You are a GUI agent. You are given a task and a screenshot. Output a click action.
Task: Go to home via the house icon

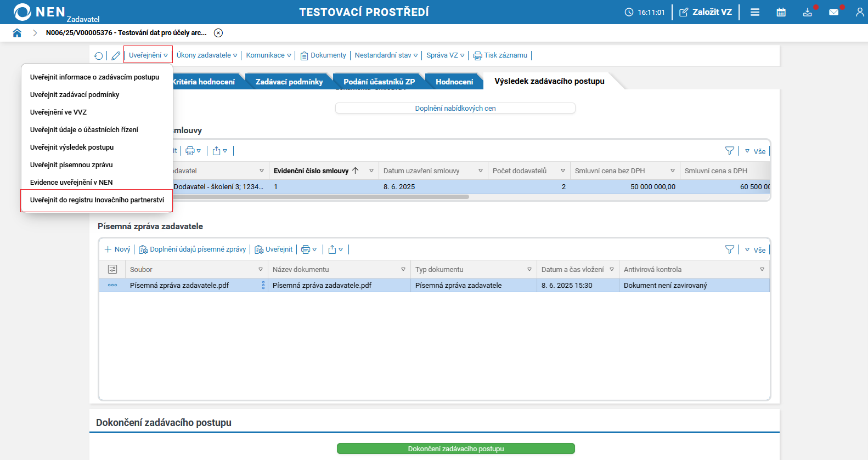pyautogui.click(x=17, y=33)
